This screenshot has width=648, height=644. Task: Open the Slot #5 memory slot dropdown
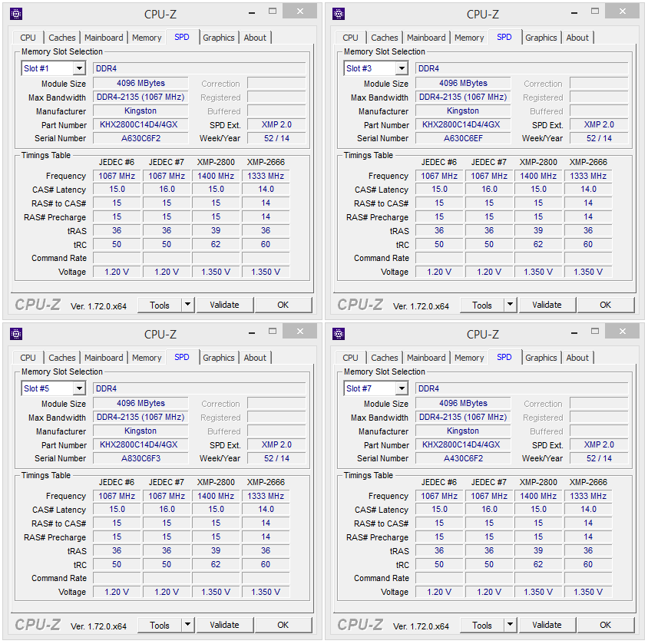79,388
